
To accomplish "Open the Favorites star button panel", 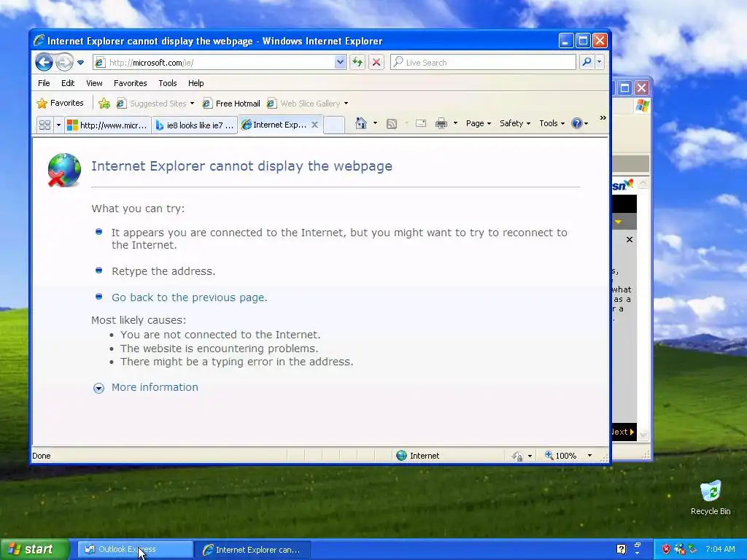I will pos(60,103).
